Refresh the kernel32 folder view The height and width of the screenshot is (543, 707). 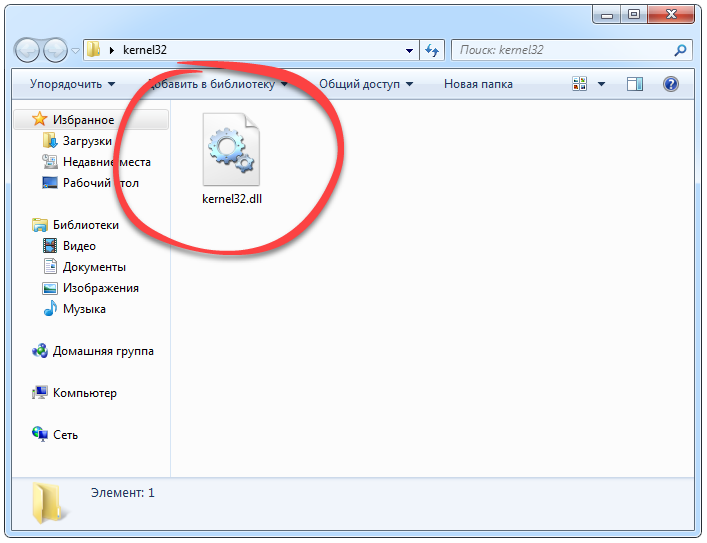(432, 51)
